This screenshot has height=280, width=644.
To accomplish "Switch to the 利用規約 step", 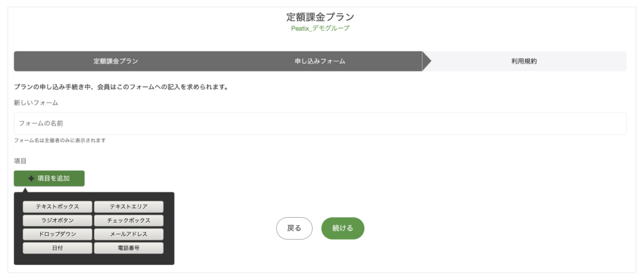I will (x=524, y=61).
